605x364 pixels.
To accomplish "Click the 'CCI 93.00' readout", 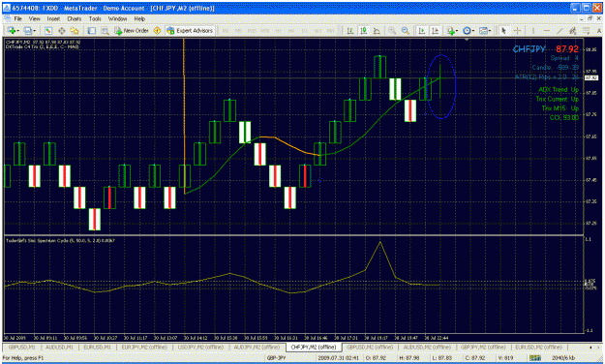I will [564, 117].
